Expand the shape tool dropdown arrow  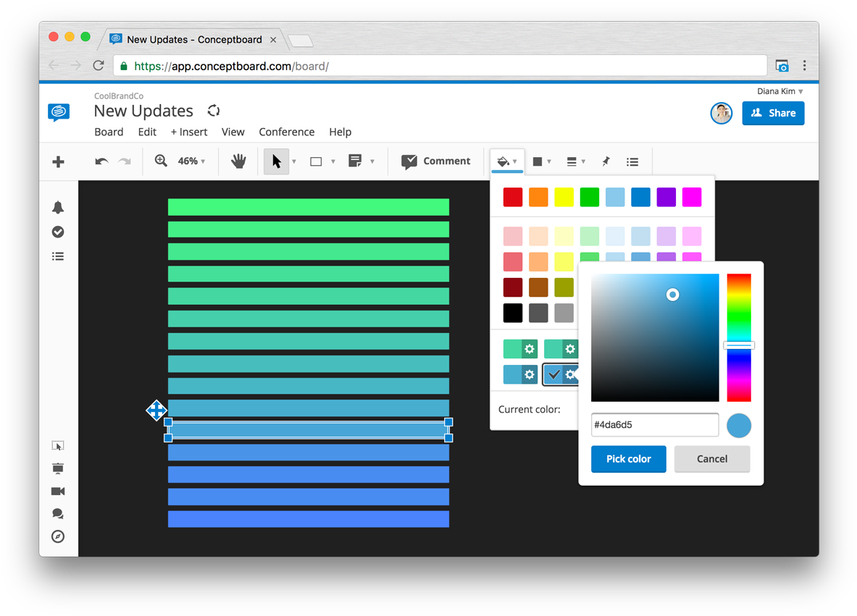click(333, 161)
